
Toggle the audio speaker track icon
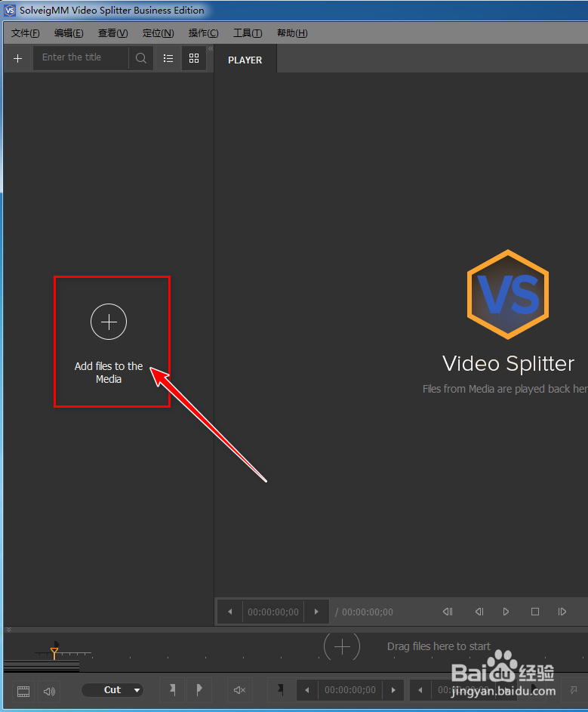49,691
